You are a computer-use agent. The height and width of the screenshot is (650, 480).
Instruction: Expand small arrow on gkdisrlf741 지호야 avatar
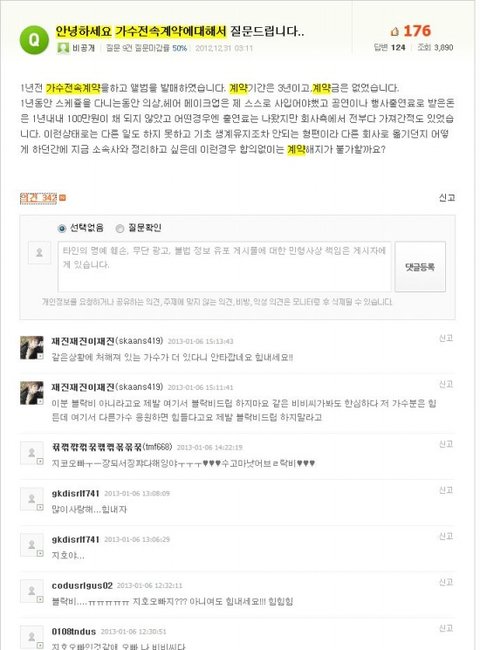click(x=40, y=553)
